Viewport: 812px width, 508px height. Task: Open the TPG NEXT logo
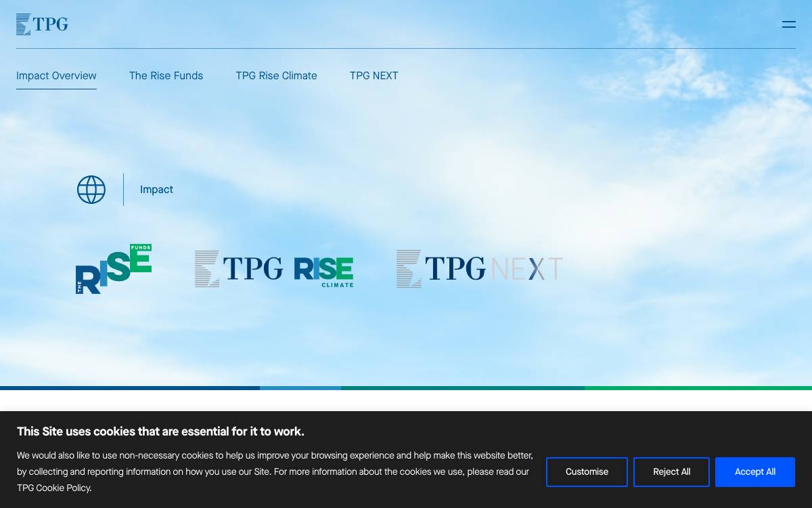click(x=480, y=269)
